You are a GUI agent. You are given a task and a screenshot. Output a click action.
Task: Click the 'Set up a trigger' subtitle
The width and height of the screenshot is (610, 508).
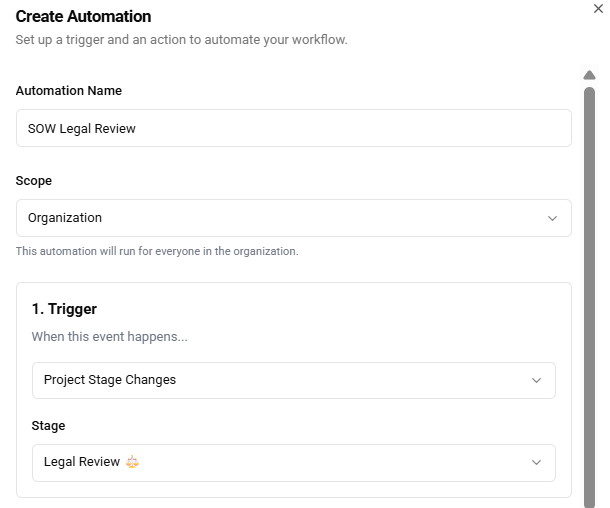(181, 40)
